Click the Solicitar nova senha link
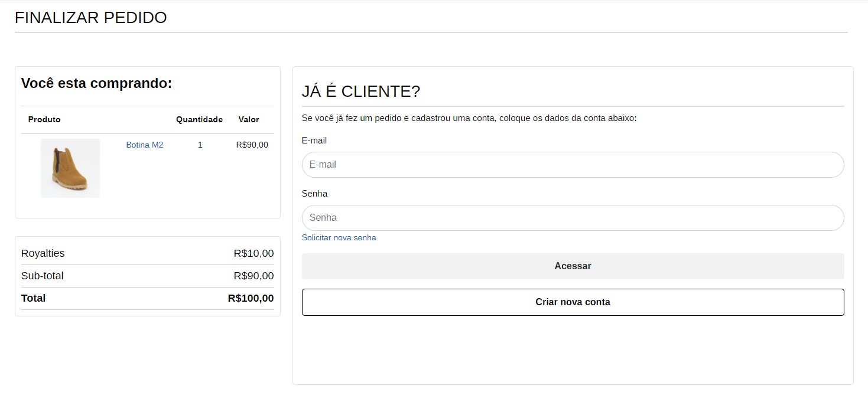Screen dimensions: 868x405 point(339,238)
